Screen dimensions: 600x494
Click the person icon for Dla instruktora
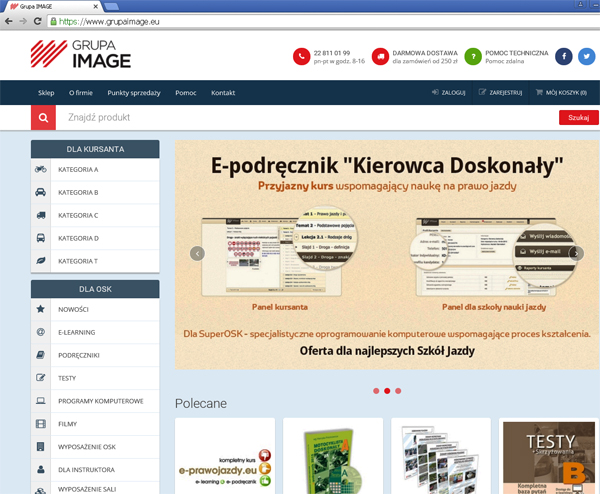(41, 470)
